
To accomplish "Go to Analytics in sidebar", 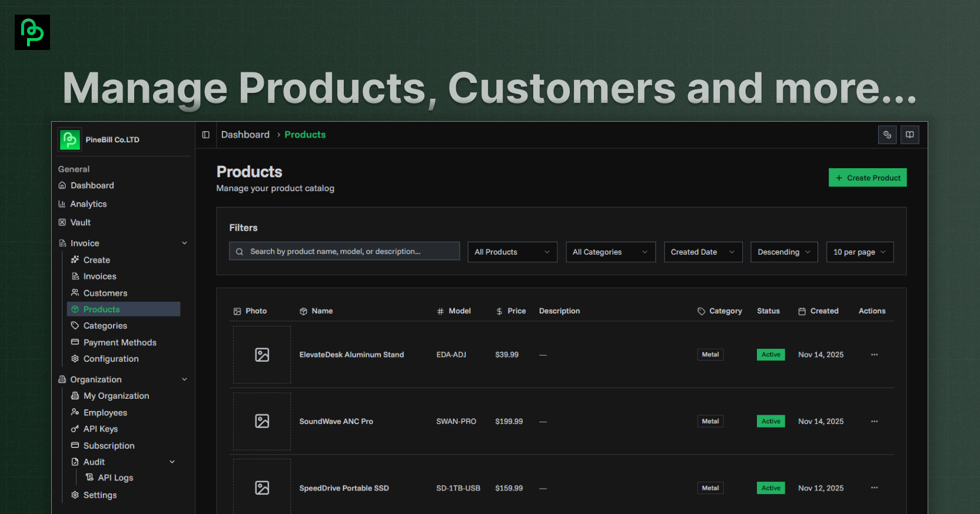I will point(88,204).
